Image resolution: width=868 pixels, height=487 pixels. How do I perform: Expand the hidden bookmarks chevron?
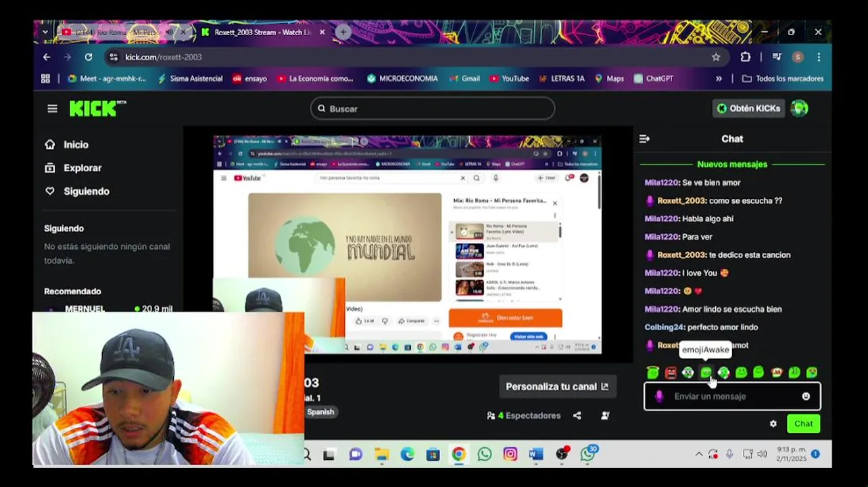tap(719, 78)
